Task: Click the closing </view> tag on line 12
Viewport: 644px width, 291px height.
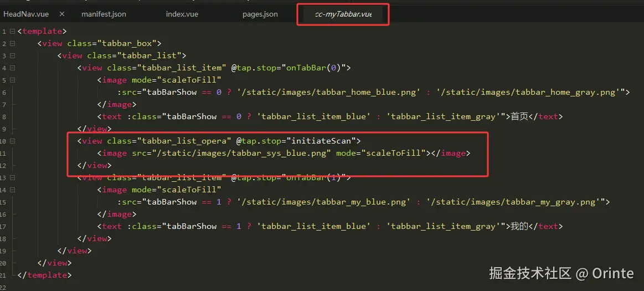Action: click(95, 165)
